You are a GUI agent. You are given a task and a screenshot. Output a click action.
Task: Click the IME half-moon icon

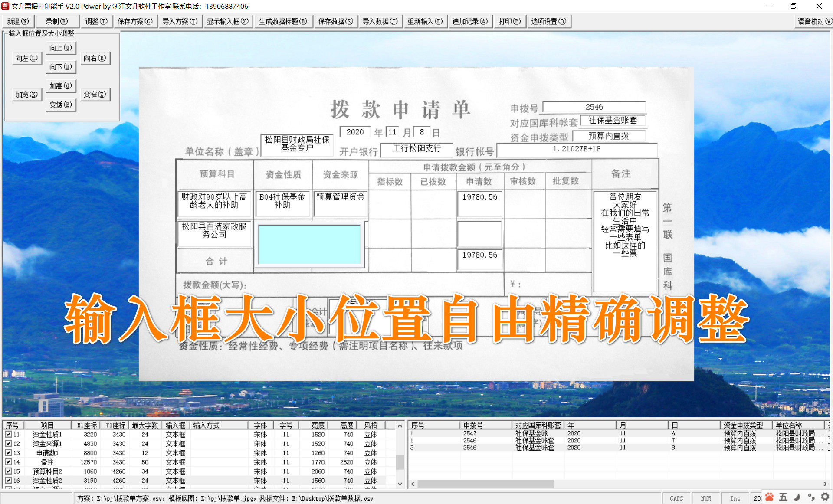(x=797, y=497)
